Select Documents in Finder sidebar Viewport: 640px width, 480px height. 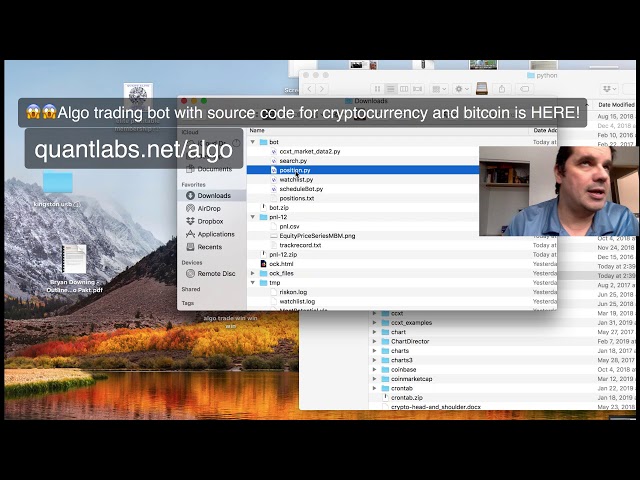coord(212,169)
